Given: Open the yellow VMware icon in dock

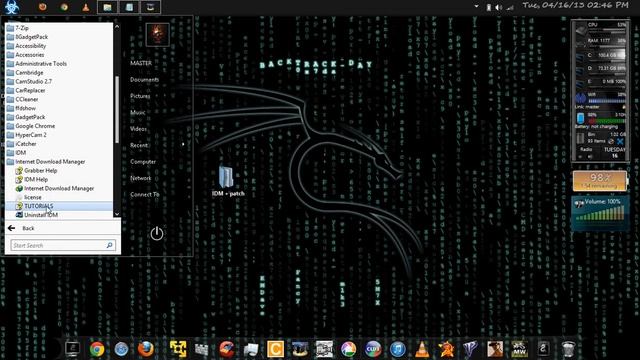Looking at the screenshot, I should click(178, 349).
